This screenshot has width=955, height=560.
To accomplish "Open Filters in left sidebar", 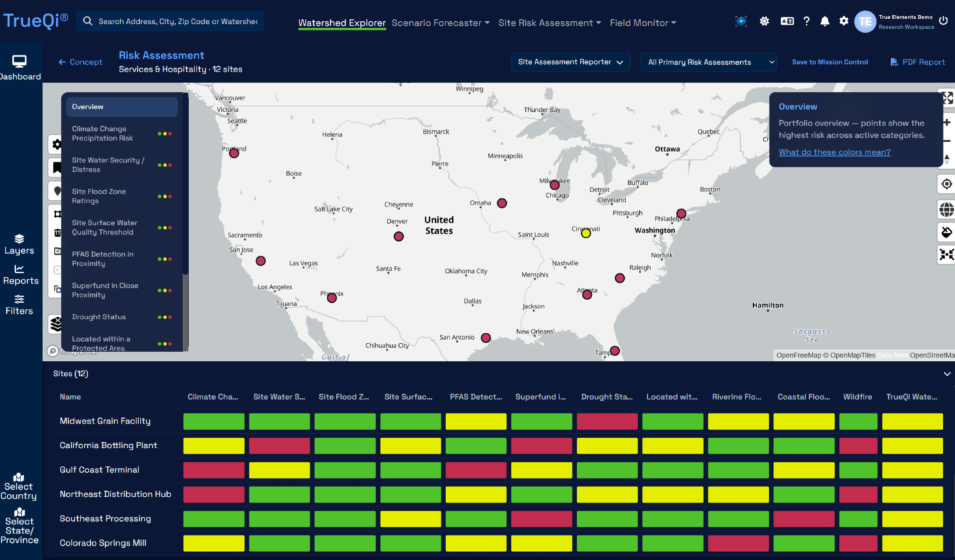I will coord(19,305).
